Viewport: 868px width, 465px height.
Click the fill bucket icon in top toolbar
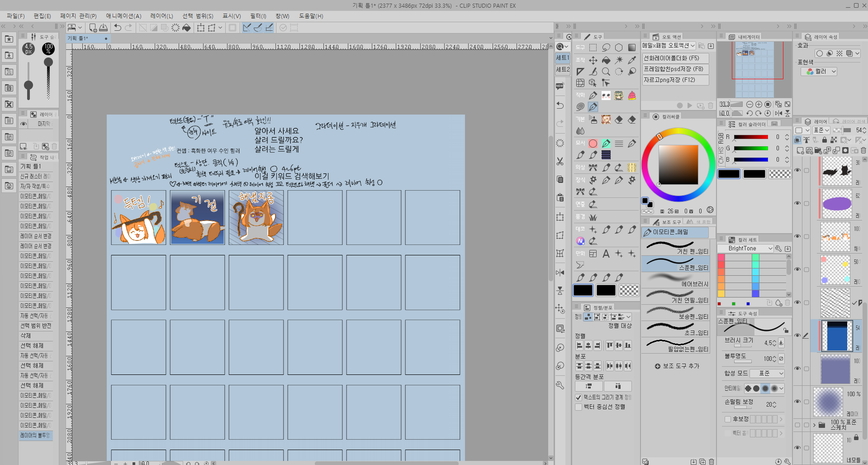[186, 28]
